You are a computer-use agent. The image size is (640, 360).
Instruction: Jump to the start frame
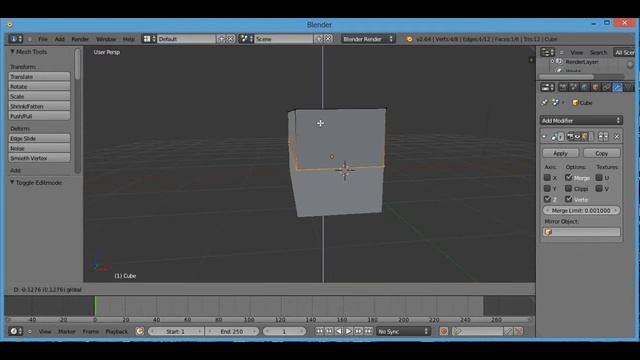[319, 331]
